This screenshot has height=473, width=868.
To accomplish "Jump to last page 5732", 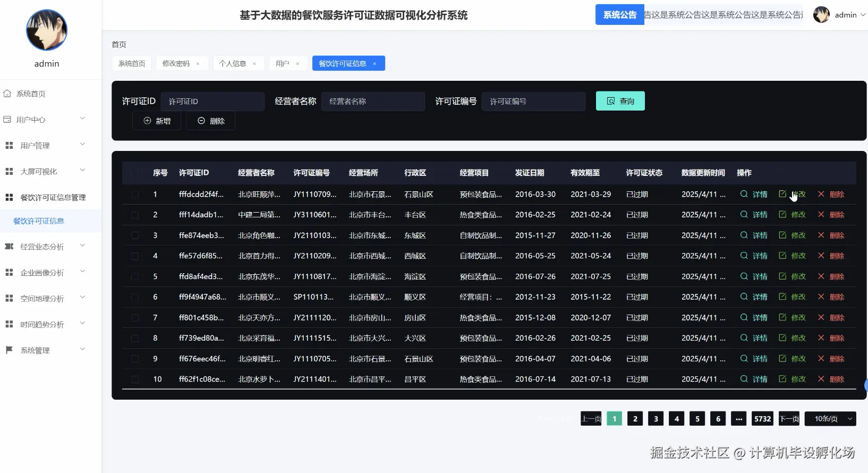I will click(762, 419).
